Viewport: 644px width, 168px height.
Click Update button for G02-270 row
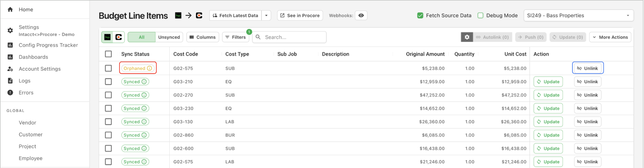[548, 95]
